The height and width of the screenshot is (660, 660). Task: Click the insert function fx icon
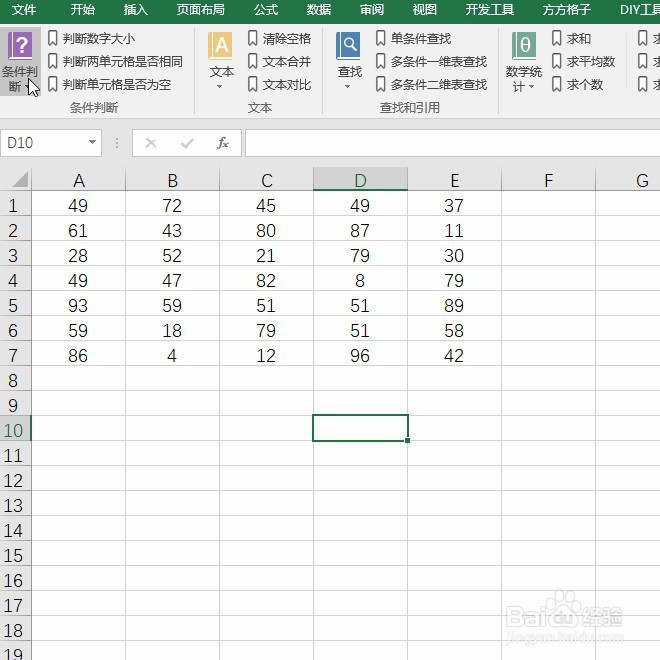click(223, 143)
